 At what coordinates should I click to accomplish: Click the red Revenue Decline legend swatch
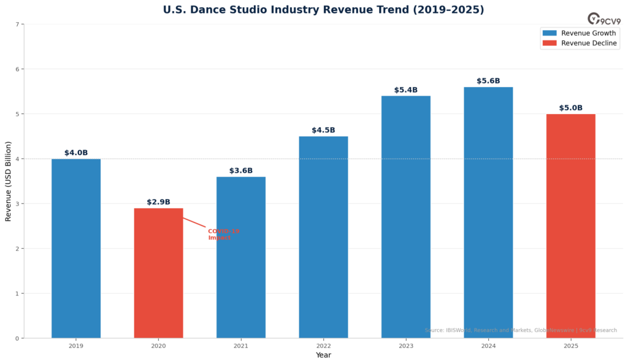click(549, 43)
